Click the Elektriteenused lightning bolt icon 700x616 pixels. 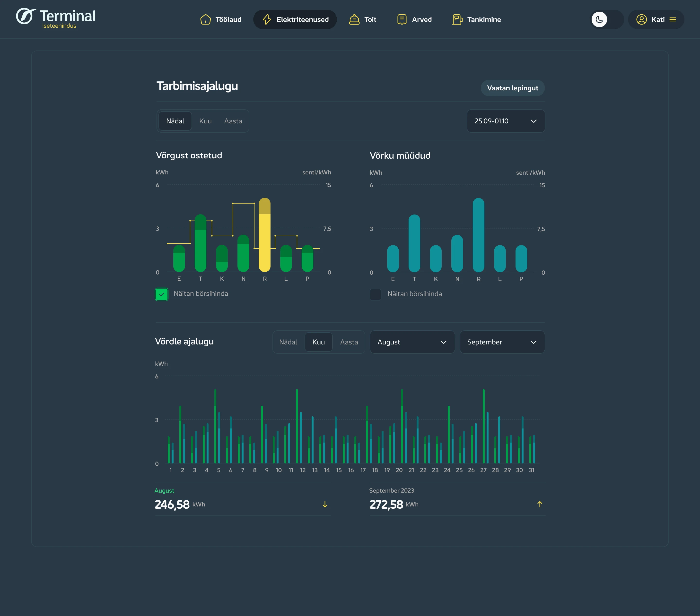(x=267, y=19)
